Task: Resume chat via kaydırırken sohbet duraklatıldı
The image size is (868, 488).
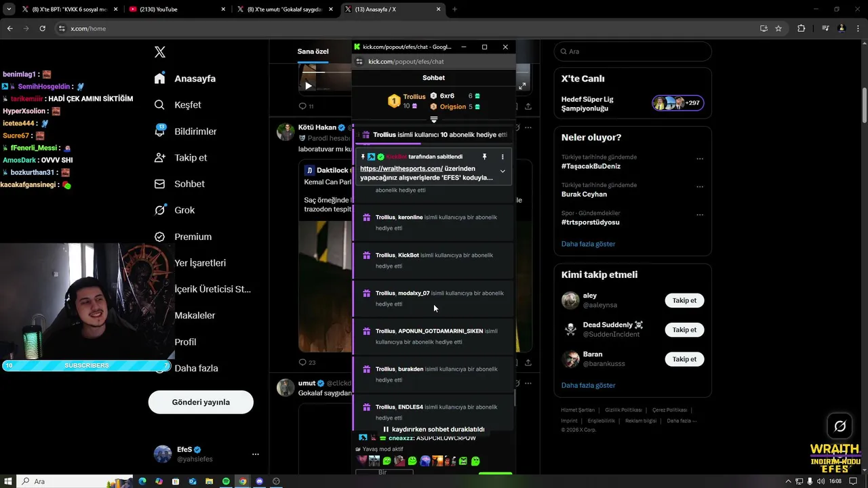Action: 434,430
